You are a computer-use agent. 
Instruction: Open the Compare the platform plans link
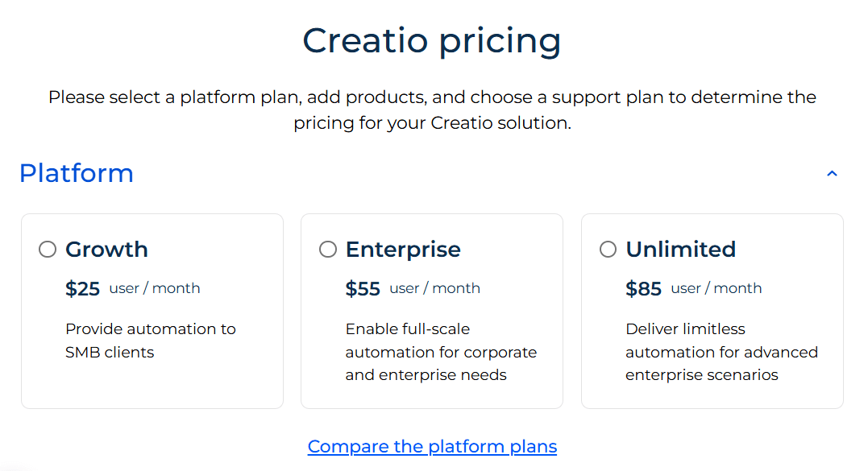point(432,446)
